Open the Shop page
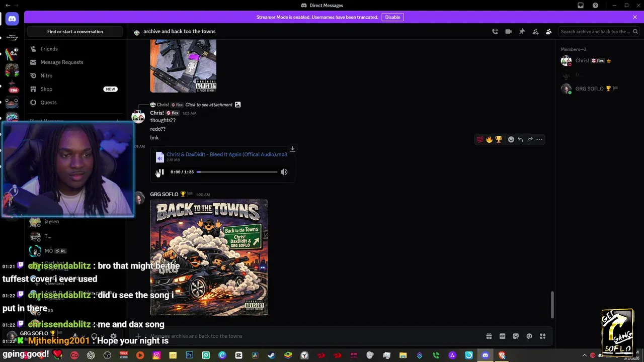 pyautogui.click(x=75, y=89)
